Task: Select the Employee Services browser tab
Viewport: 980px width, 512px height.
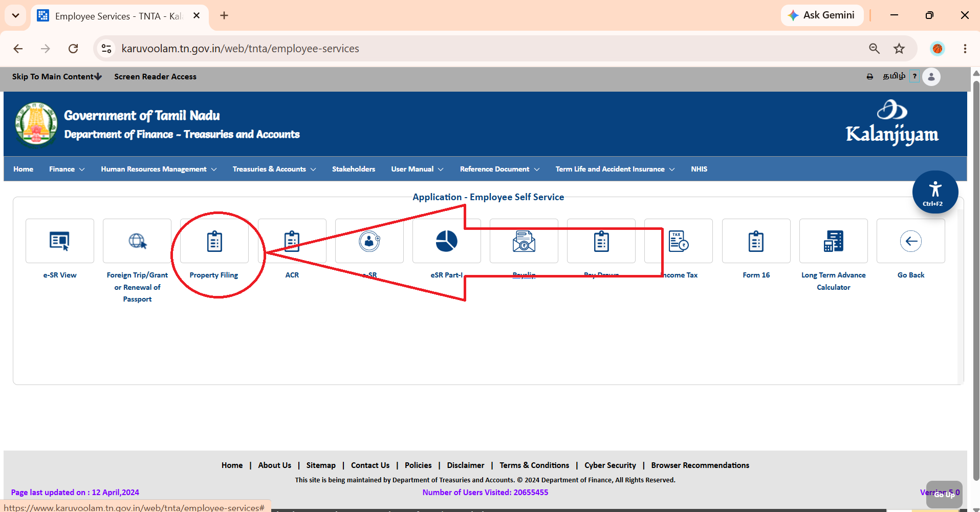Action: coord(119,16)
